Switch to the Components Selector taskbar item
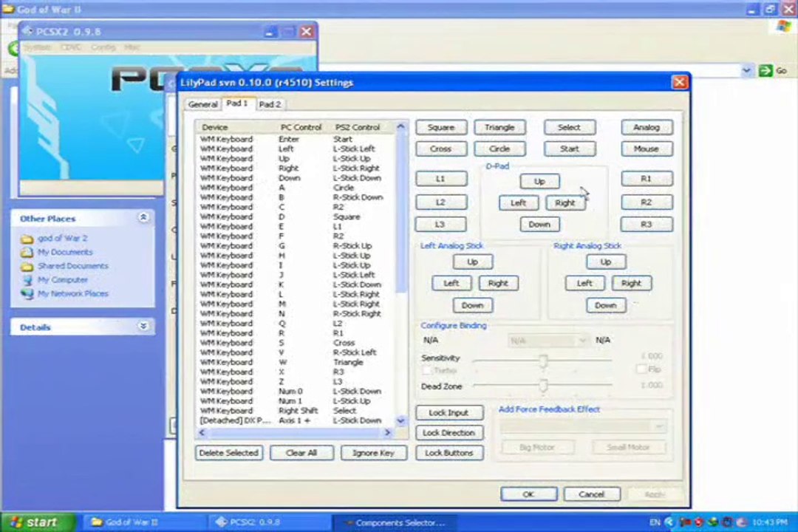Image resolution: width=798 pixels, height=532 pixels. pos(395,523)
